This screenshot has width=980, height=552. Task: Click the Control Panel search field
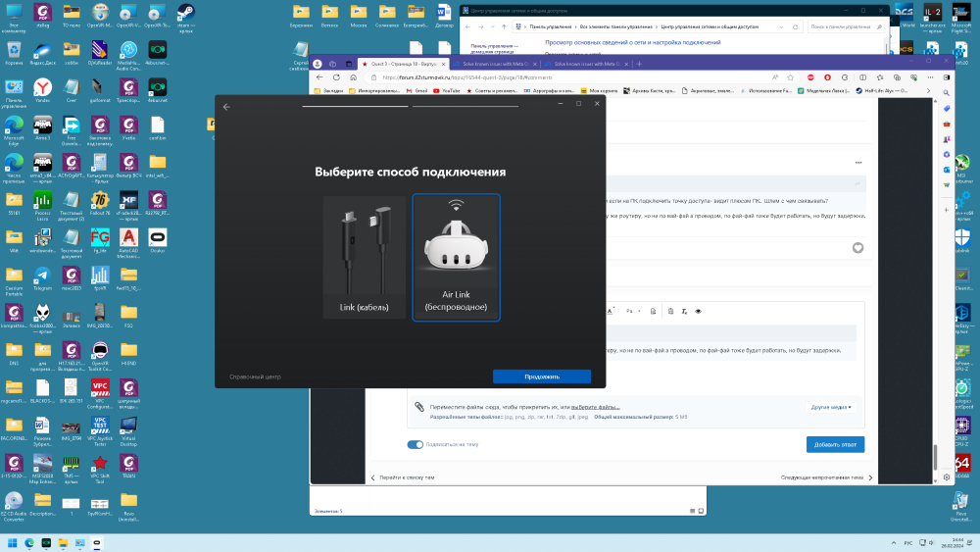tap(846, 26)
